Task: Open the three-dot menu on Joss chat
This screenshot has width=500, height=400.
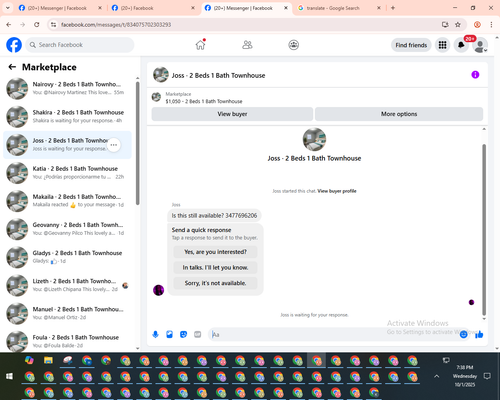Action: [x=114, y=145]
